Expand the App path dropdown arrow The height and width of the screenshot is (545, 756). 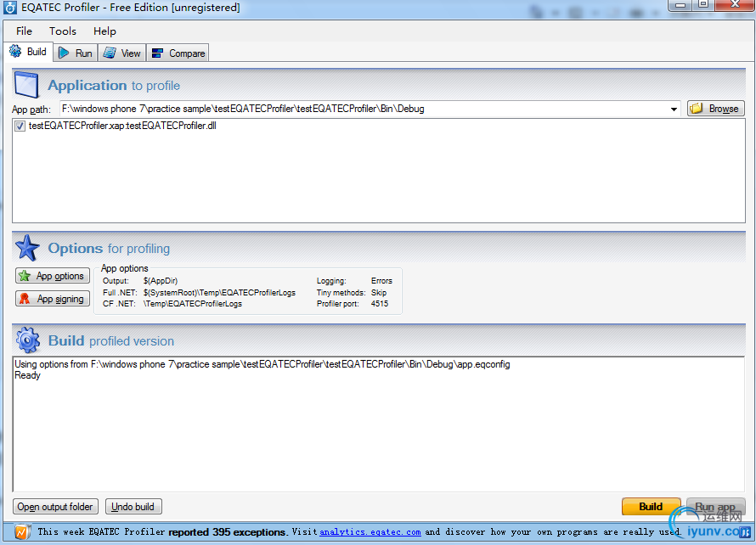674,109
